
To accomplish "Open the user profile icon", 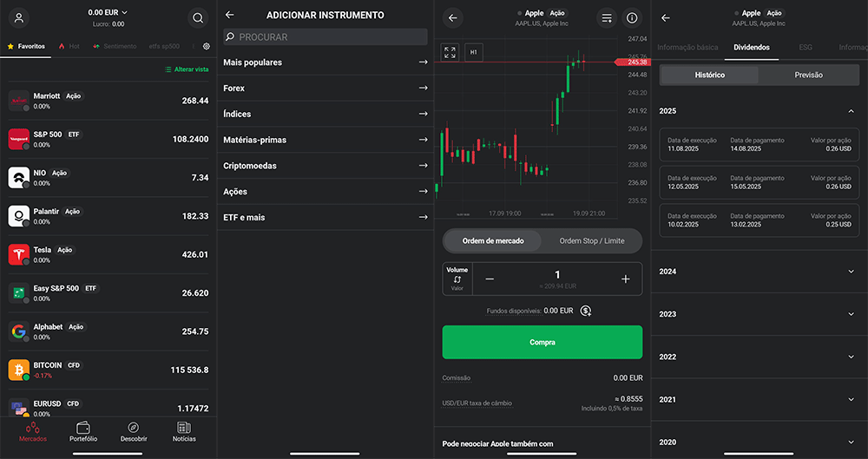I will 19,17.
